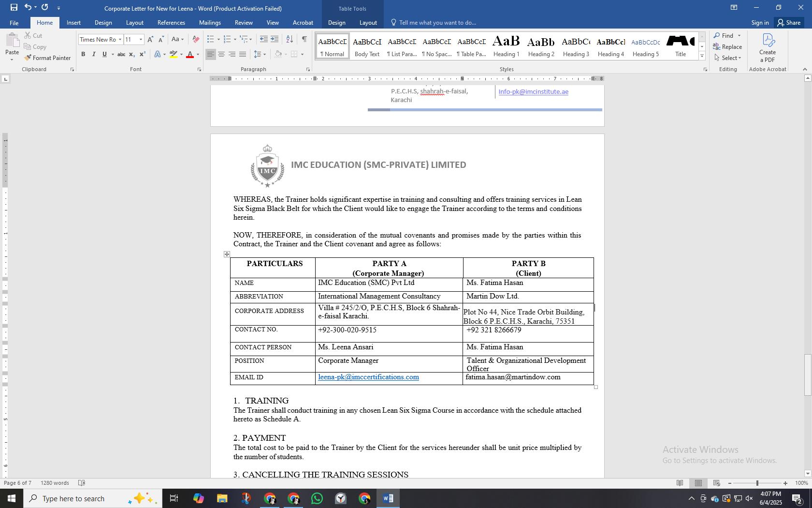Click the Sort icon
This screenshot has height=508, width=812.
289,39
